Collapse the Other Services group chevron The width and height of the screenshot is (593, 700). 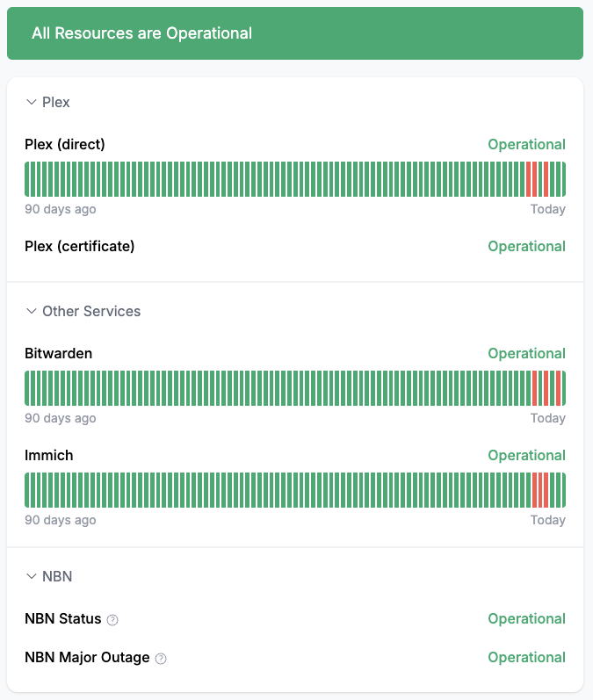32,312
